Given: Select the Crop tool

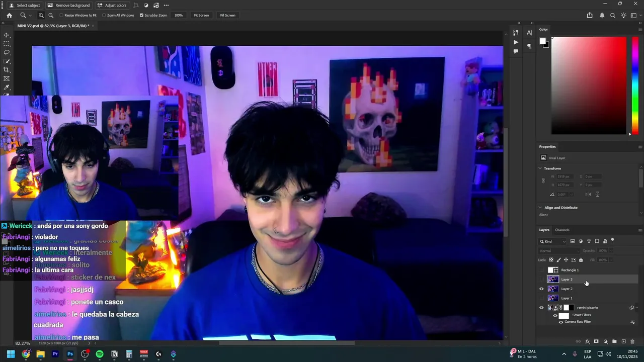Looking at the screenshot, I should [x=7, y=70].
